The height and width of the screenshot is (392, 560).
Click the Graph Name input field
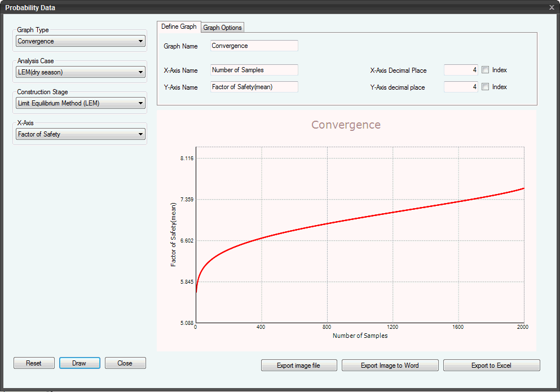[254, 46]
